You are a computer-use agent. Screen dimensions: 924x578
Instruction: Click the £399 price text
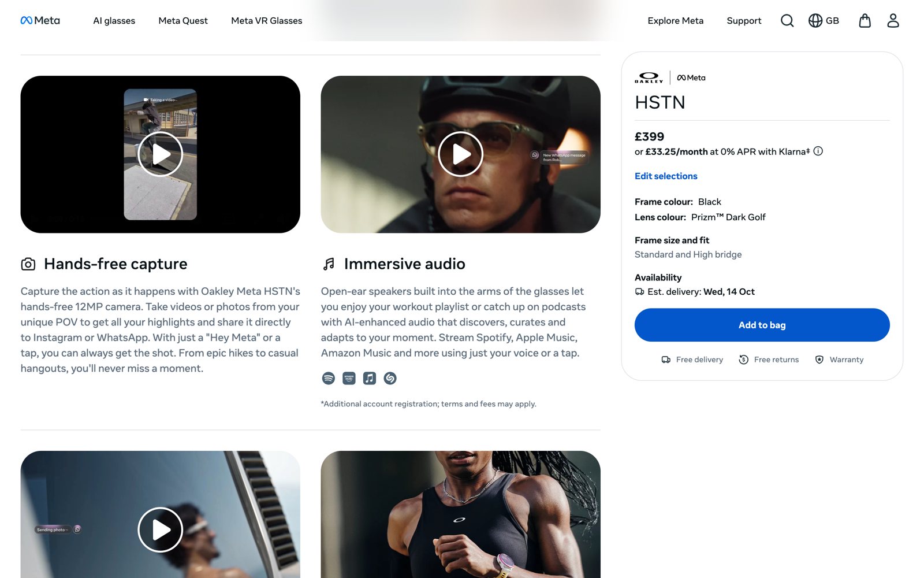point(650,136)
